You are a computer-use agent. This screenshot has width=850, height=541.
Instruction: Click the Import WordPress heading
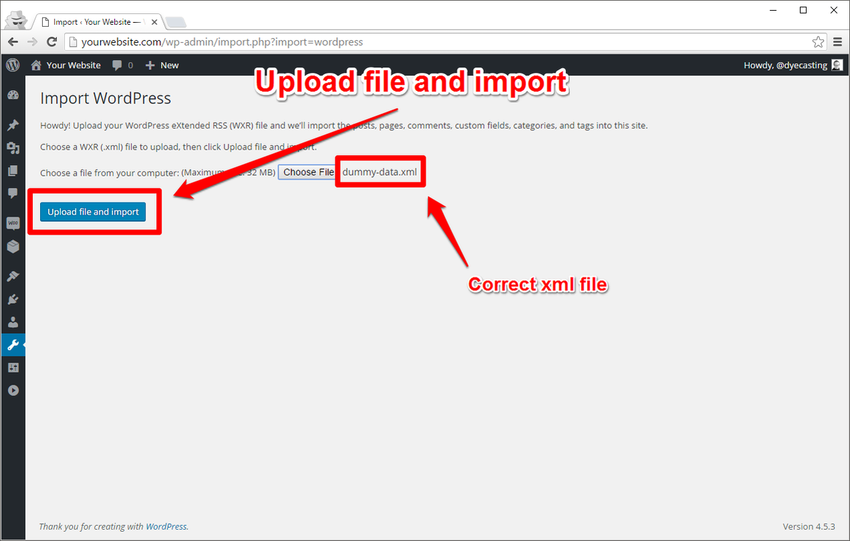click(106, 98)
